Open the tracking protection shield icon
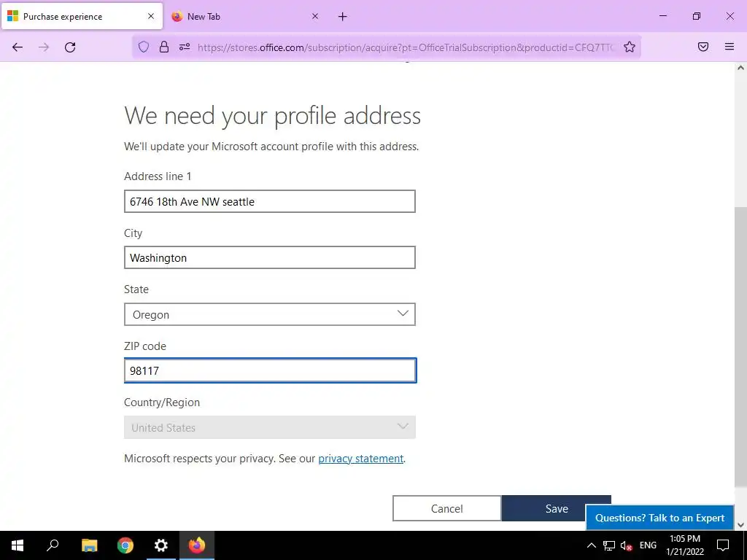 (144, 47)
